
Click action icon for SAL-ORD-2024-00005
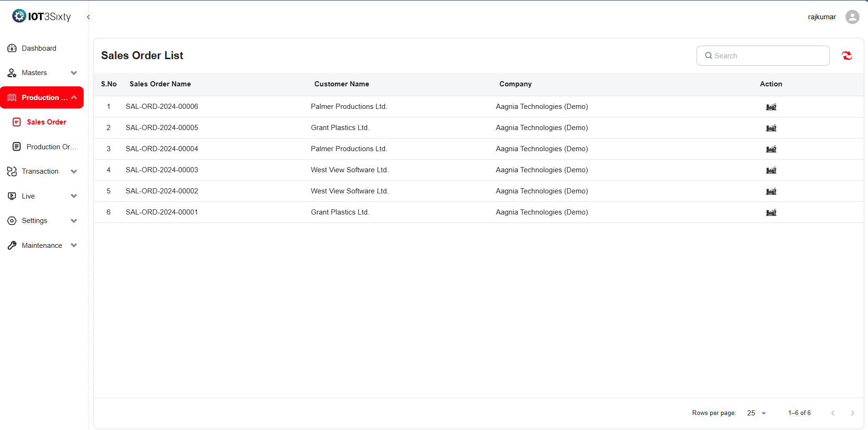click(x=771, y=128)
